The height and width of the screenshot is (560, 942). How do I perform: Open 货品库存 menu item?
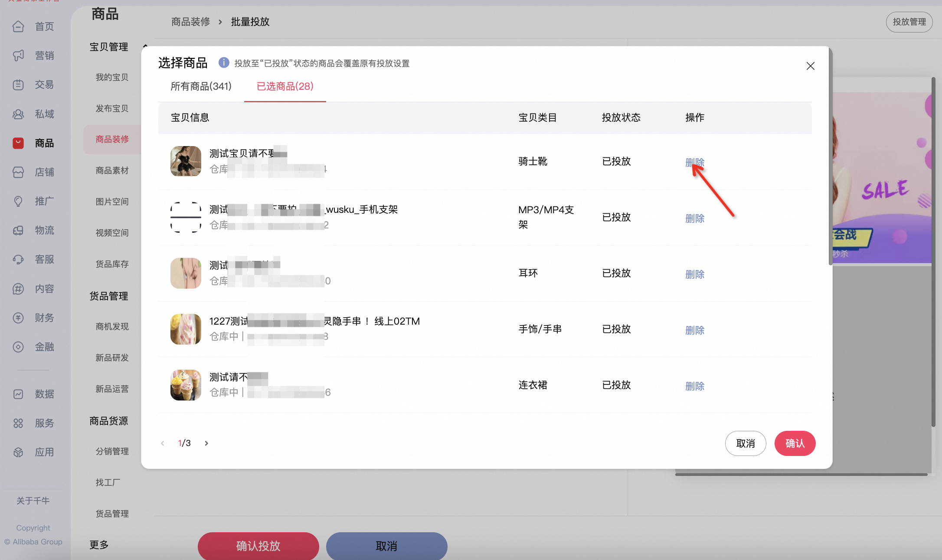112,264
